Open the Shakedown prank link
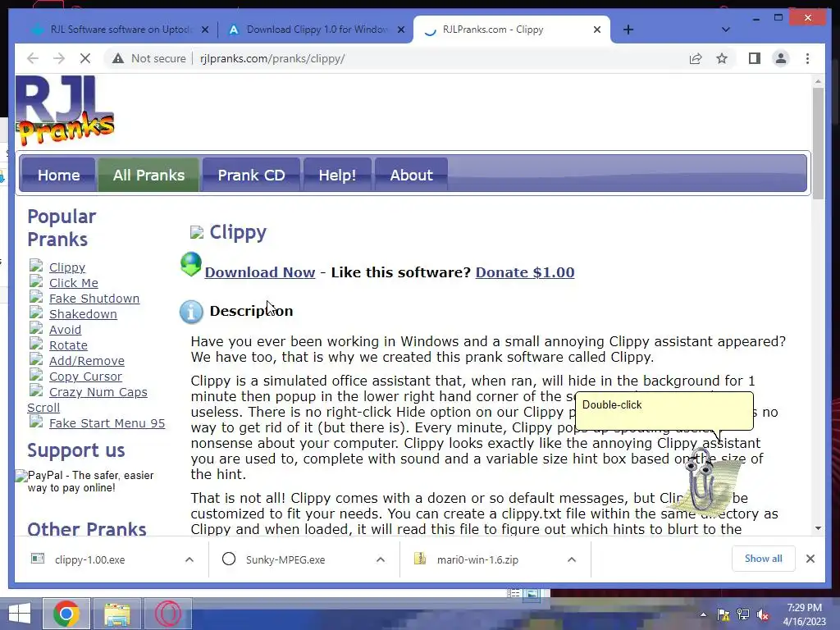The height and width of the screenshot is (630, 840). (83, 313)
